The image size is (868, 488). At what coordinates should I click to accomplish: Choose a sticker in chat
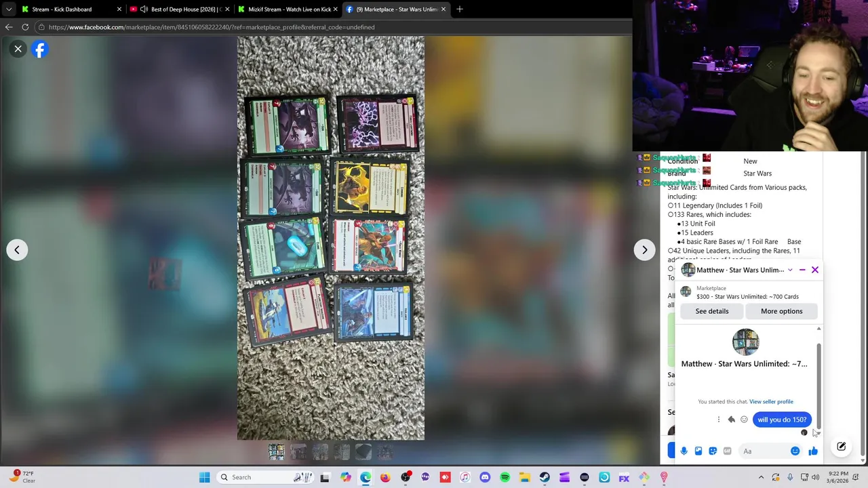click(x=713, y=451)
